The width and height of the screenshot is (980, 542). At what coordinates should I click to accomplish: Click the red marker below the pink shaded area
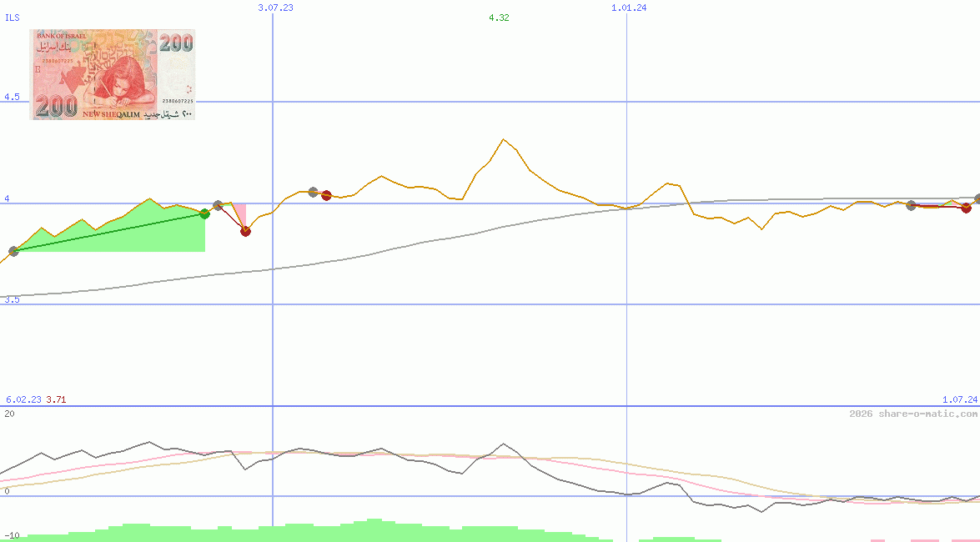point(245,231)
